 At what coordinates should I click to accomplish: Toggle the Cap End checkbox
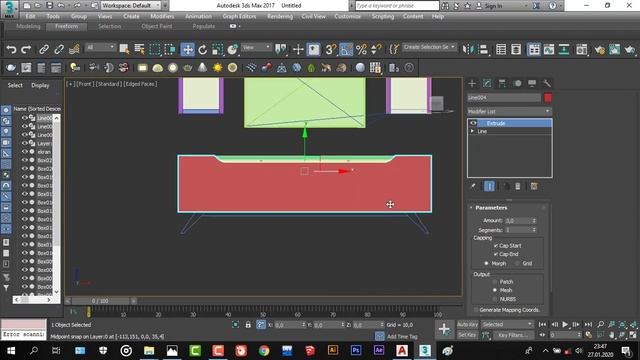tap(496, 254)
